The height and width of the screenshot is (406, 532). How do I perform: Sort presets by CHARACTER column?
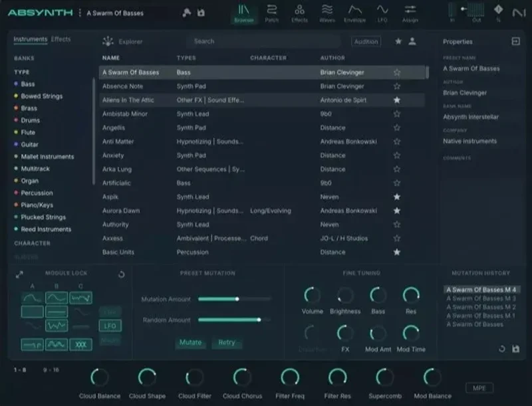[x=268, y=58]
